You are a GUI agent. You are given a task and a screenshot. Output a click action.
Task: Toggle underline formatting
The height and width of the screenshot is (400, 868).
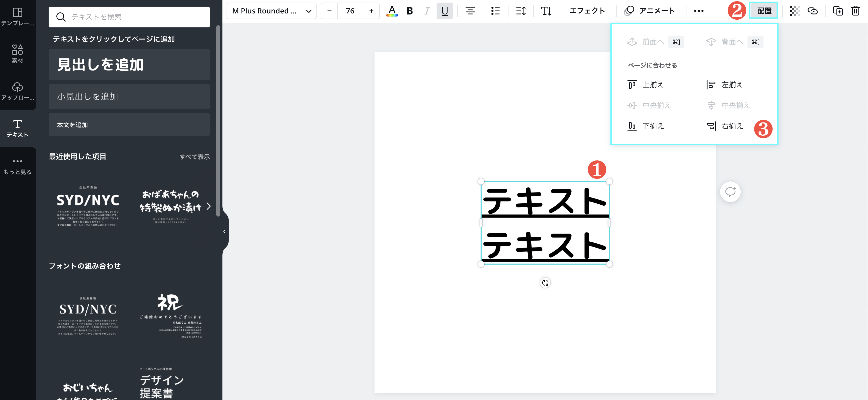(444, 11)
